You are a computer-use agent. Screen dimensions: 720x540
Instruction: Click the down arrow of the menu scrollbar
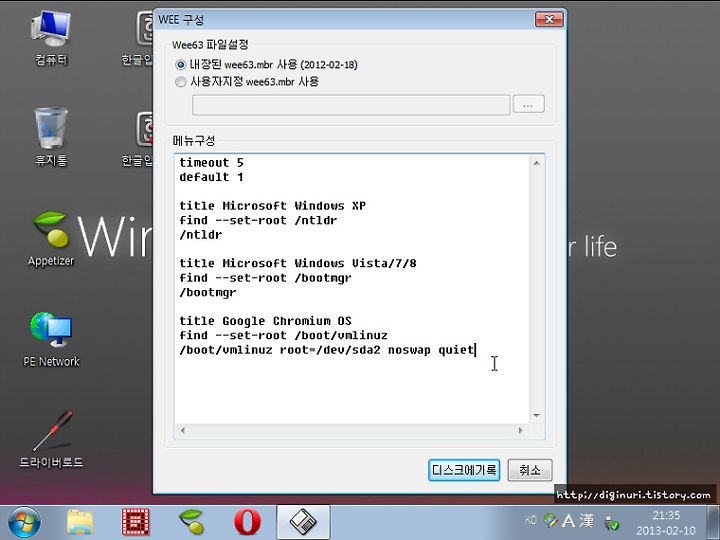(536, 416)
